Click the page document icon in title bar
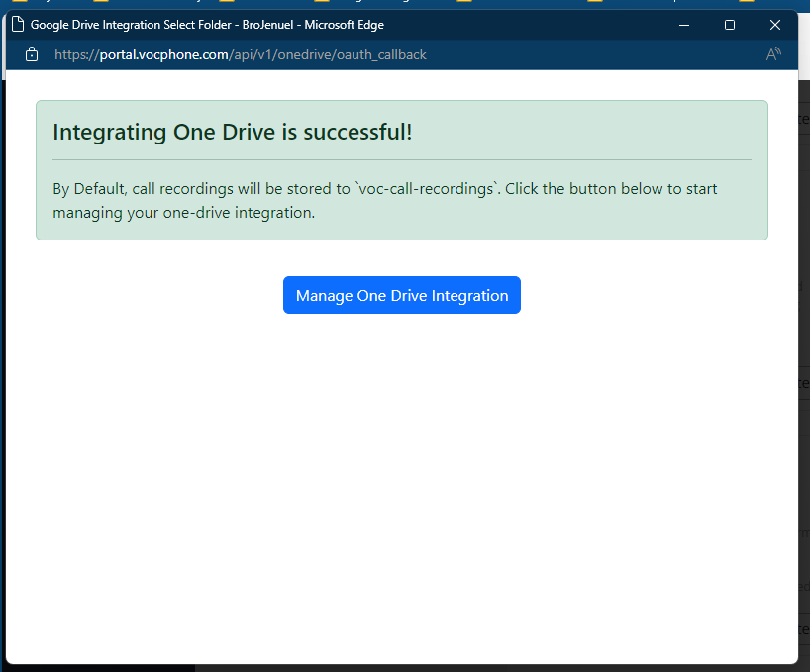 pyautogui.click(x=18, y=24)
